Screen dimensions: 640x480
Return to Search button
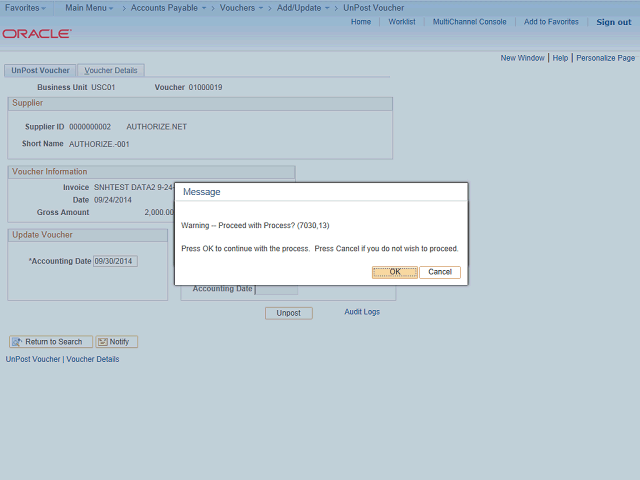coord(51,342)
